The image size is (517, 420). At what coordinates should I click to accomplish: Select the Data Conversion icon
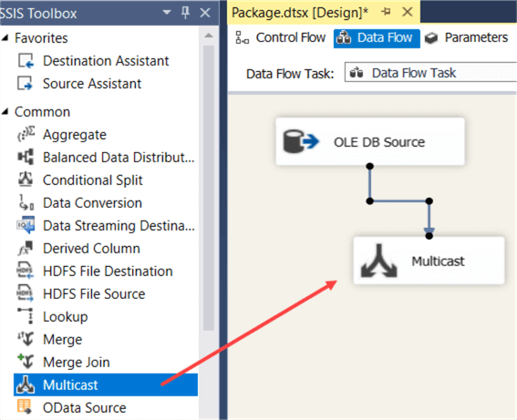pyautogui.click(x=26, y=202)
